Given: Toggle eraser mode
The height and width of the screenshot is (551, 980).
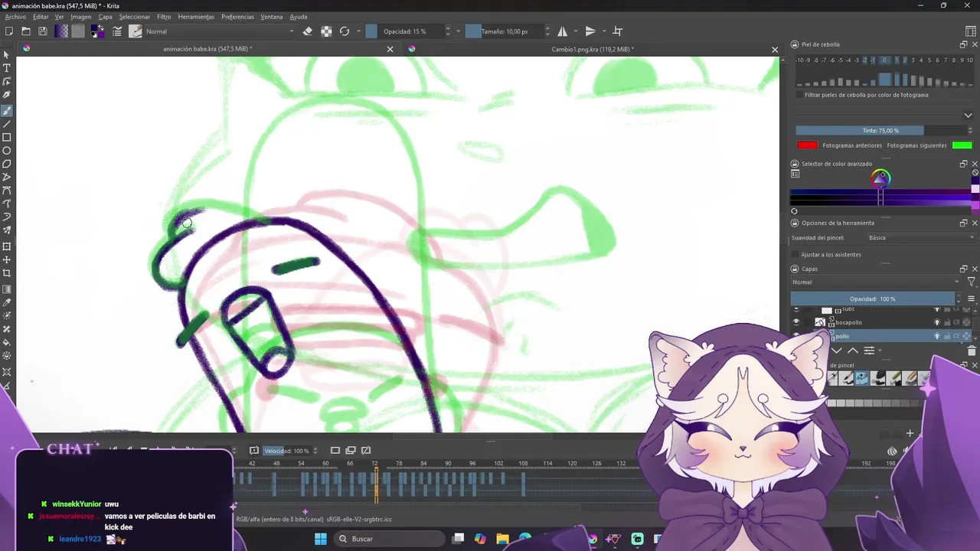Looking at the screenshot, I should (308, 31).
